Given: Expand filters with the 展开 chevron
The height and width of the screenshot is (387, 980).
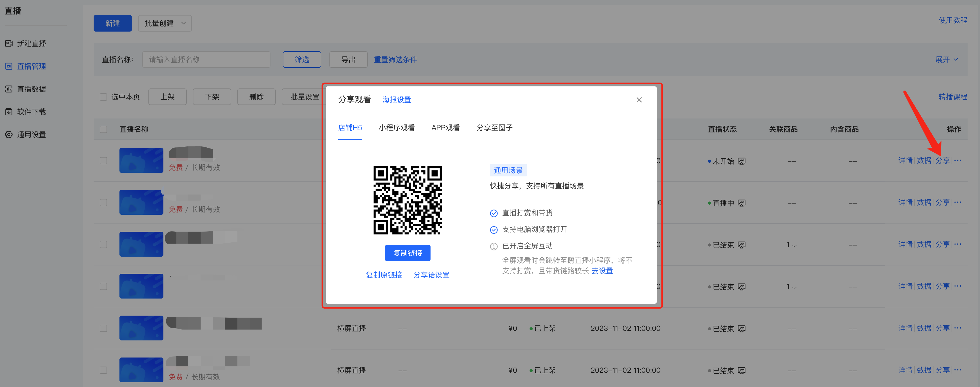Looking at the screenshot, I should coord(955,60).
